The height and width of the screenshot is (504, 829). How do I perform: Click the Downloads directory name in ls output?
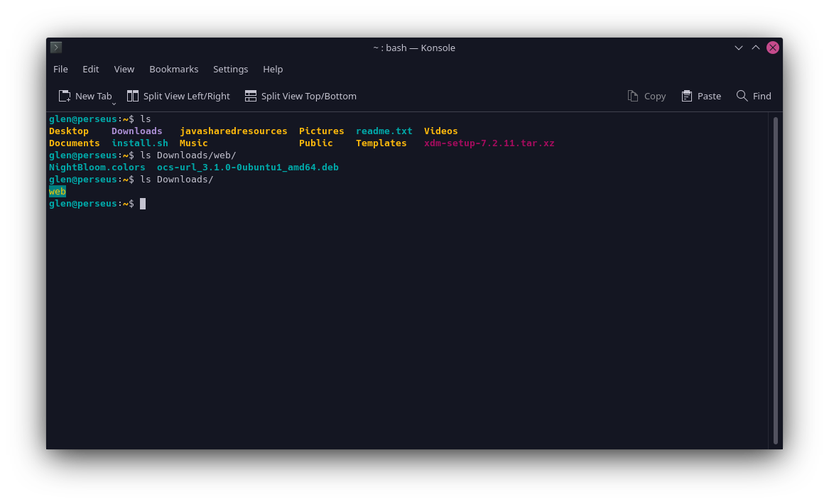tap(137, 131)
